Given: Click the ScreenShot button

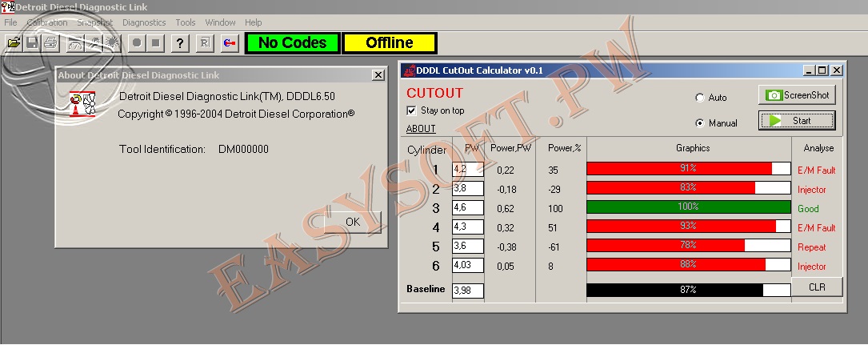Looking at the screenshot, I should point(797,95).
